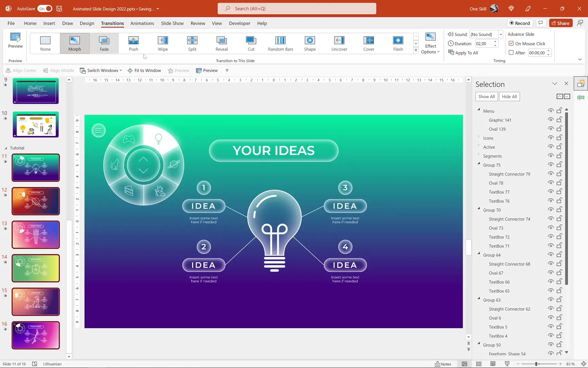Image resolution: width=588 pixels, height=368 pixels.
Task: Collapse the Tutorial section in slide panel
Action: (x=6, y=148)
